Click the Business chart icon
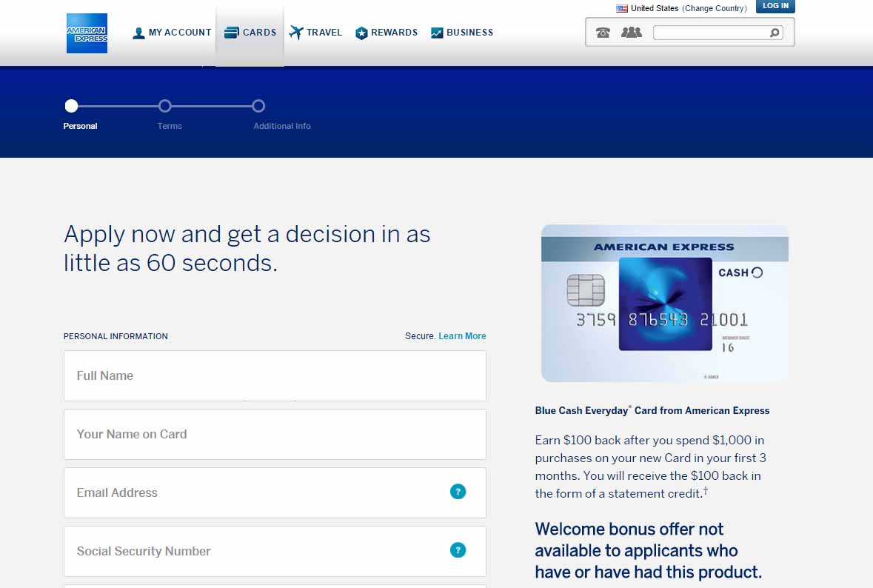 (437, 33)
